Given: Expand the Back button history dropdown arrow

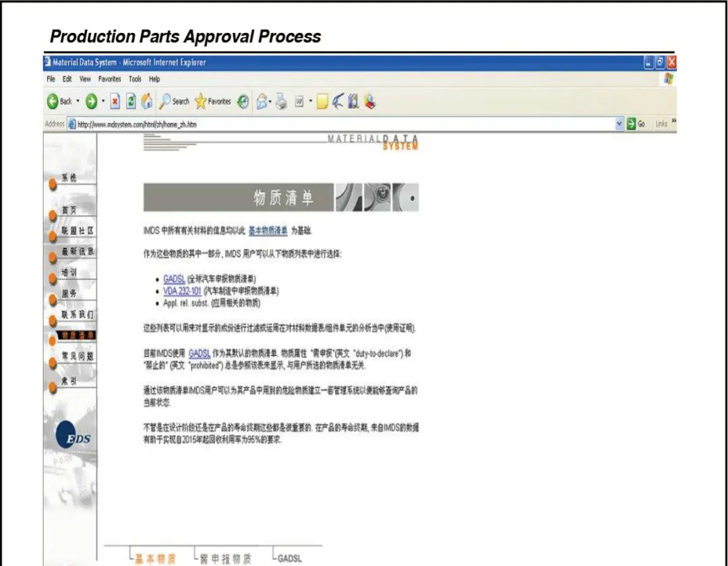Looking at the screenshot, I should (77, 101).
